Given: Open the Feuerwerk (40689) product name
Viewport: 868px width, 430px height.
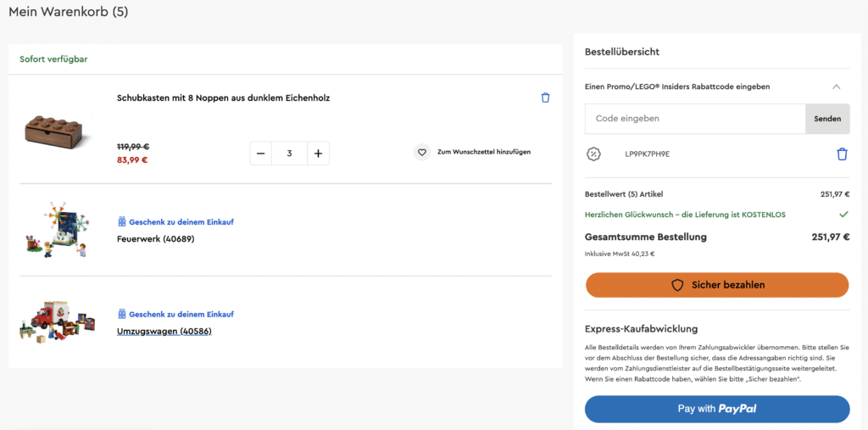Looking at the screenshot, I should (156, 239).
